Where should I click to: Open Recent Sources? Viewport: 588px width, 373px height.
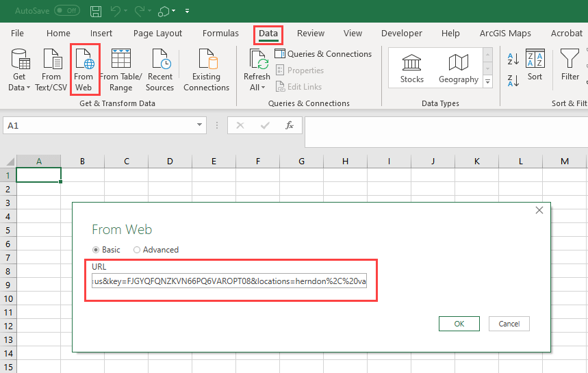[160, 69]
